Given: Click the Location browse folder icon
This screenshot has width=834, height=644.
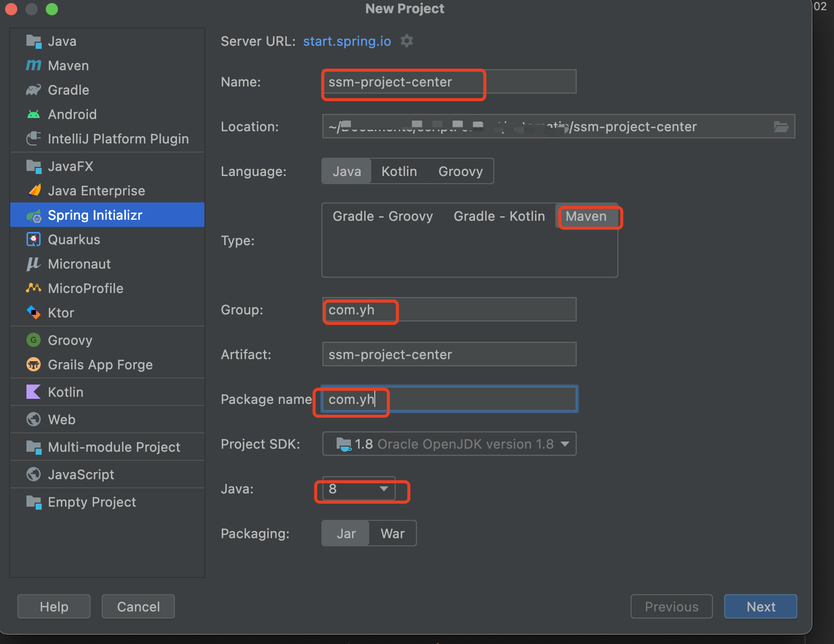Looking at the screenshot, I should [781, 127].
